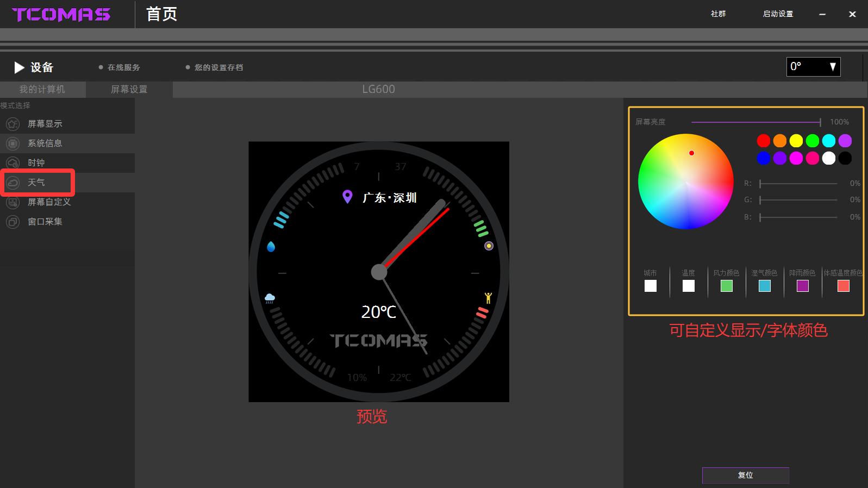
Task: Select the 您的设置存档 option
Action: tap(218, 67)
